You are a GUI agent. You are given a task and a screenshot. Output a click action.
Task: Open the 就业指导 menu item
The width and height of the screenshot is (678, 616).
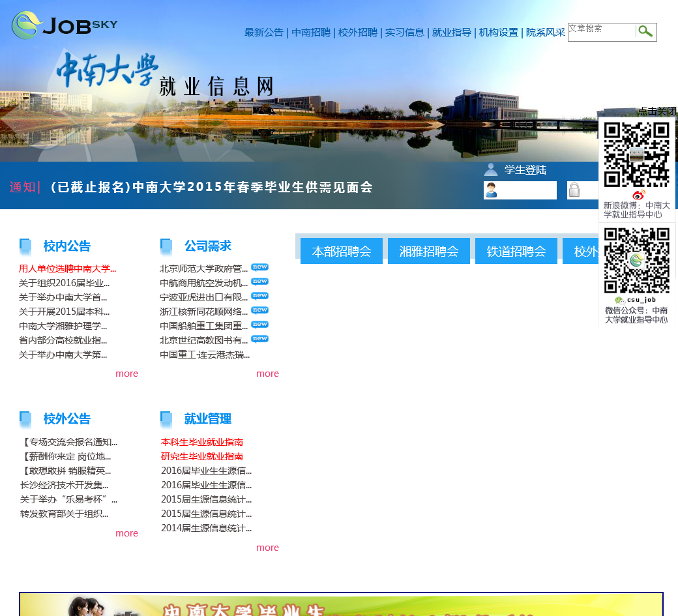point(451,33)
